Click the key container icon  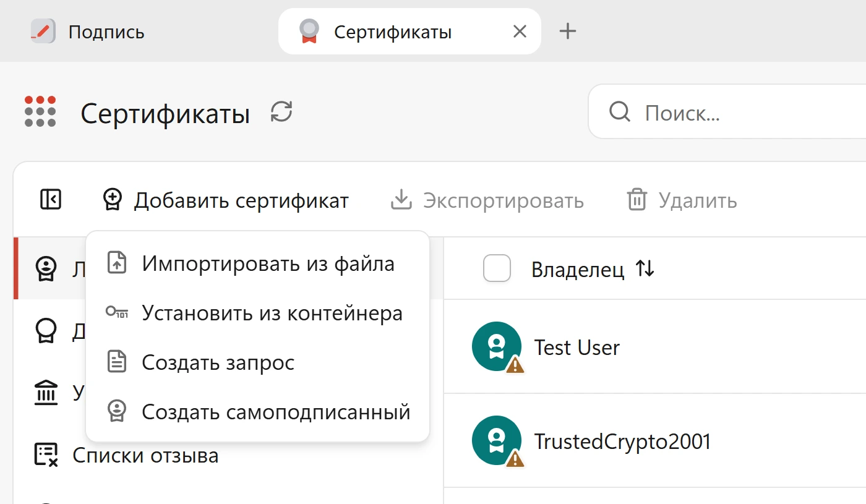point(117,312)
